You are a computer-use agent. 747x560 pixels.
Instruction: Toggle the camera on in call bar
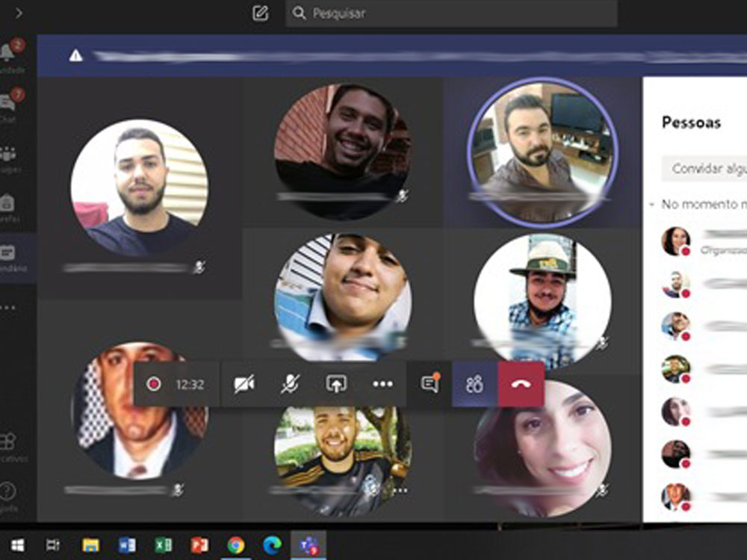point(244,384)
